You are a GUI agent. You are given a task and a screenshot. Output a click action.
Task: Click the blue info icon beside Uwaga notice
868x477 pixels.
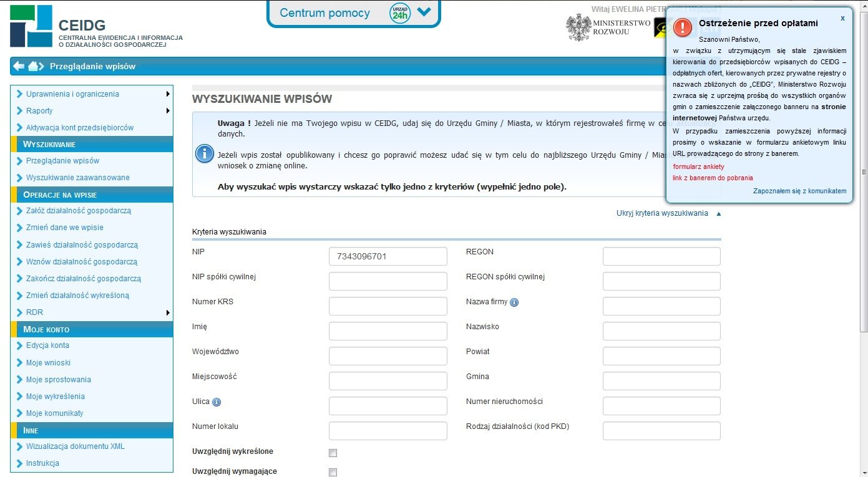[x=205, y=153]
